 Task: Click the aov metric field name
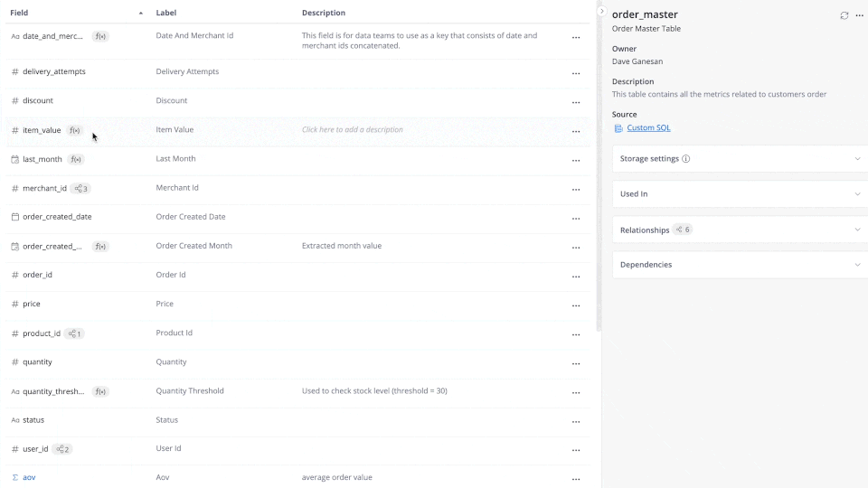29,477
